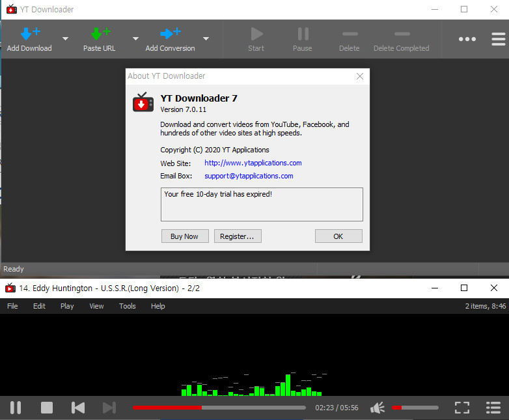Click the 2 items, 8:46 playlist summary
509x420 pixels.
486,306
